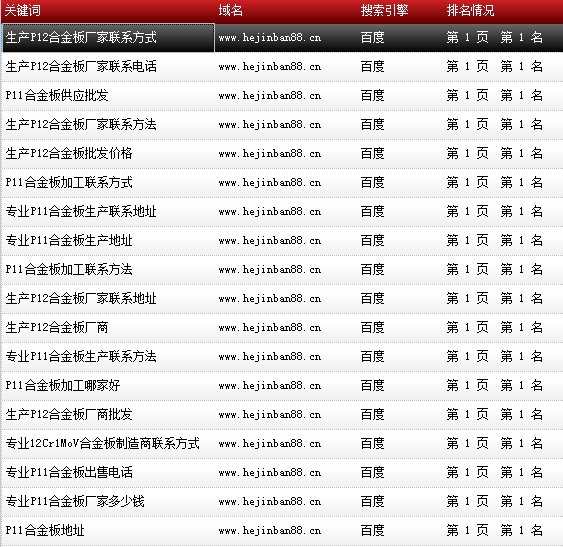This screenshot has height=547, width=563.
Task: Click the domain in the P11合金板加工哪家好 row
Action: pos(270,386)
